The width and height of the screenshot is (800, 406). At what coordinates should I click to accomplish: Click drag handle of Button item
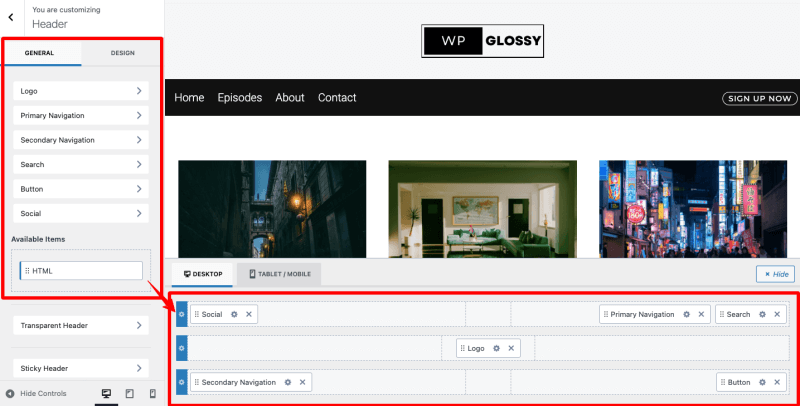point(722,382)
